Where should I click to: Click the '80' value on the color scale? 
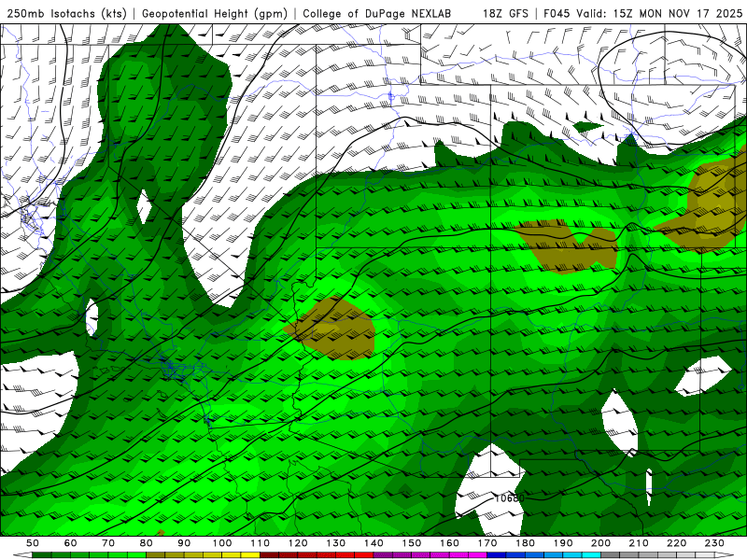pos(147,543)
